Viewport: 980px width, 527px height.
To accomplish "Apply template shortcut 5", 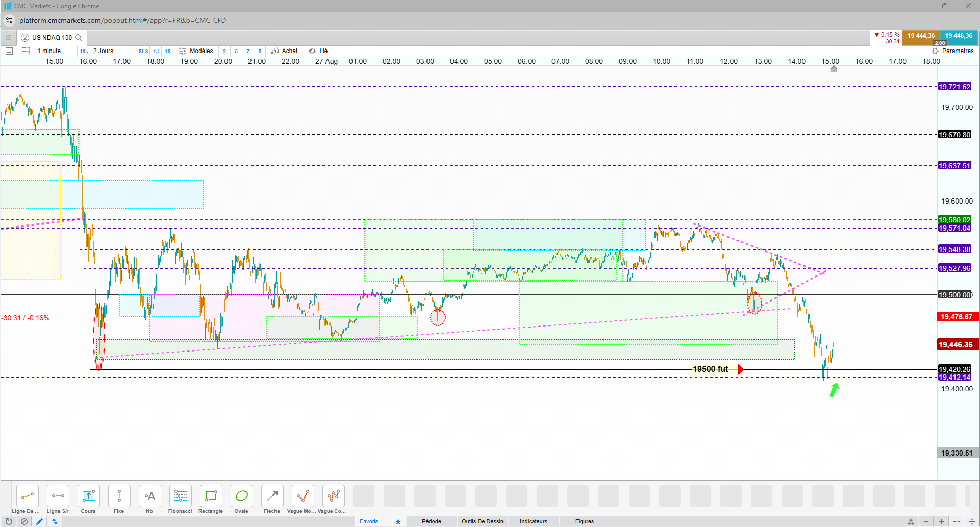I will tap(236, 51).
